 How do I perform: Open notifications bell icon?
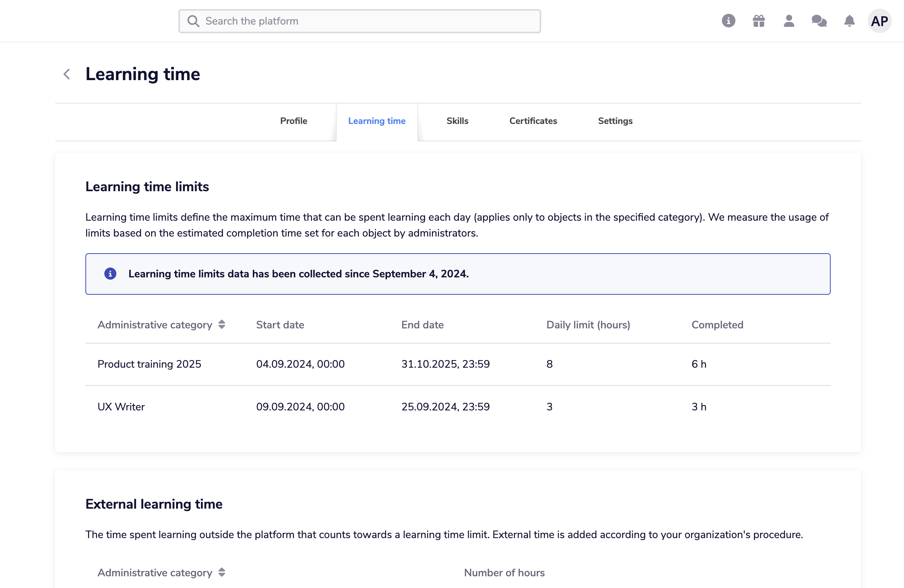pos(849,21)
